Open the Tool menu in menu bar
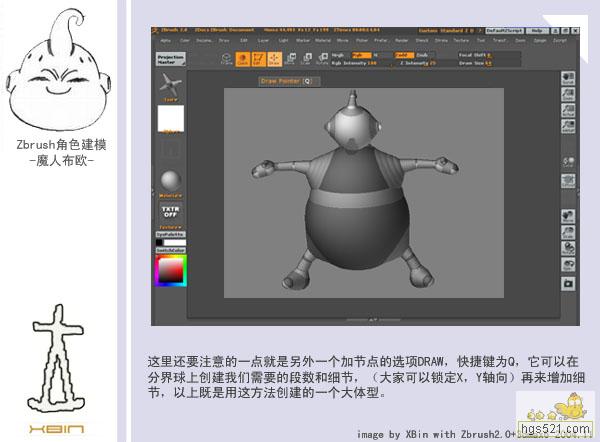 pos(481,40)
